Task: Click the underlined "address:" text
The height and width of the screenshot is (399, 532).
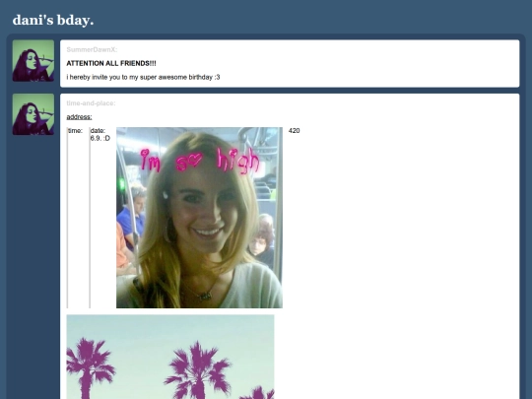Action: [x=79, y=117]
